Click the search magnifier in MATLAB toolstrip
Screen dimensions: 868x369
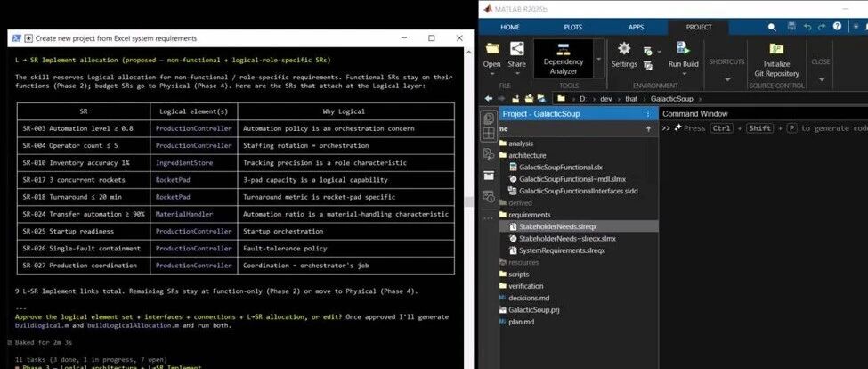coord(772,27)
